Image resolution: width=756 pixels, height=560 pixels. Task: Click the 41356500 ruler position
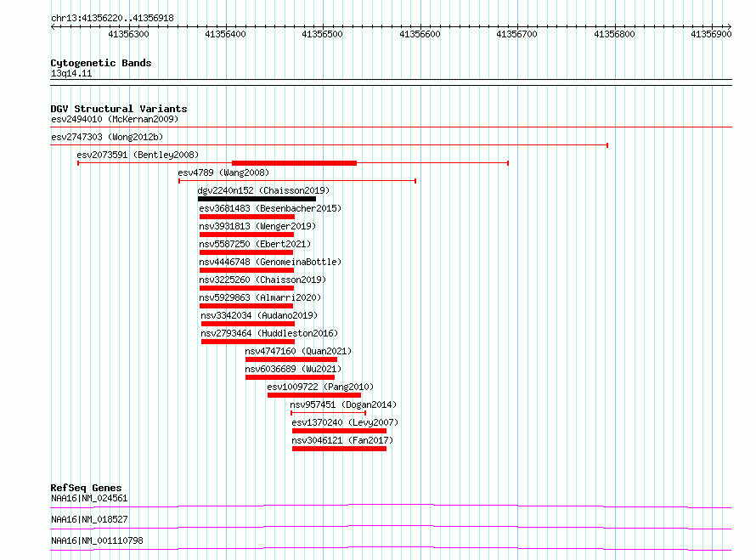click(323, 34)
